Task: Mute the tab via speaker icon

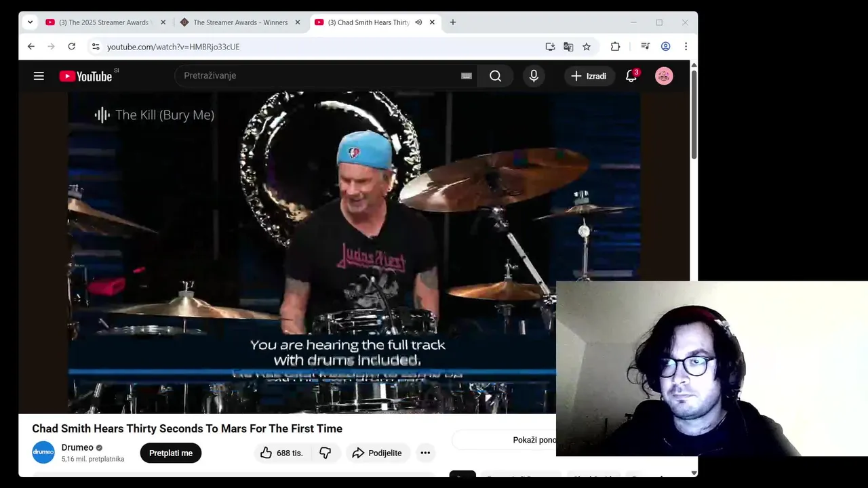Action: pyautogui.click(x=418, y=22)
